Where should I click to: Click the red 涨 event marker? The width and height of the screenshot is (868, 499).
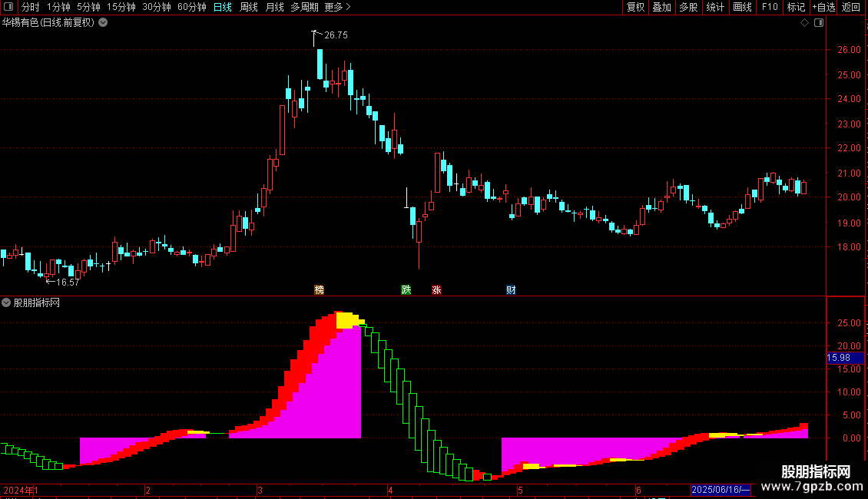[436, 290]
